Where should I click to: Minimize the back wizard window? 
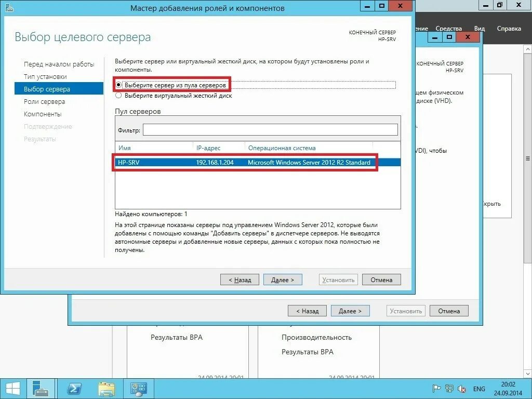click(x=435, y=37)
